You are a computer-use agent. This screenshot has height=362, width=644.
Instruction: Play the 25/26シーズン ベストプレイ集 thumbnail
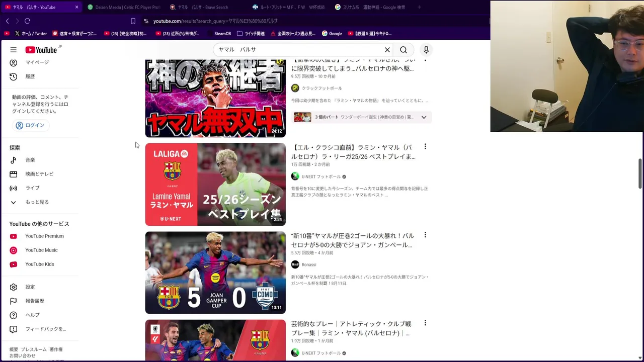[215, 185]
